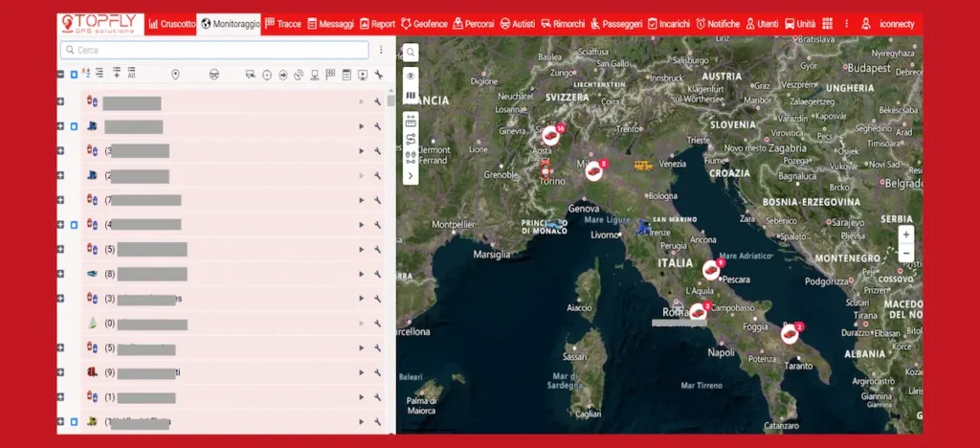Open the Passeggeri tab
The image size is (980, 448).
pyautogui.click(x=616, y=24)
